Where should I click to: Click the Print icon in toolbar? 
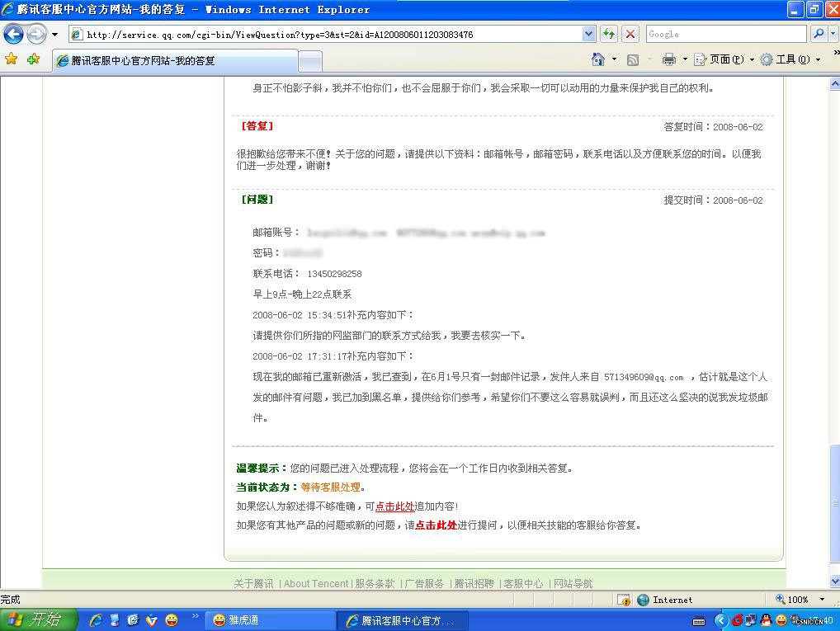(669, 59)
